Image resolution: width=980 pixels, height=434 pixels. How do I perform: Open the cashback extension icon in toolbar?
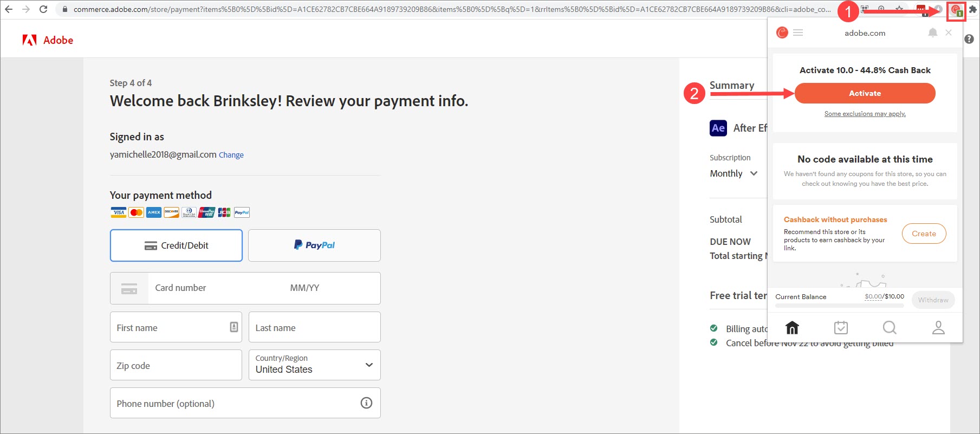coord(956,10)
